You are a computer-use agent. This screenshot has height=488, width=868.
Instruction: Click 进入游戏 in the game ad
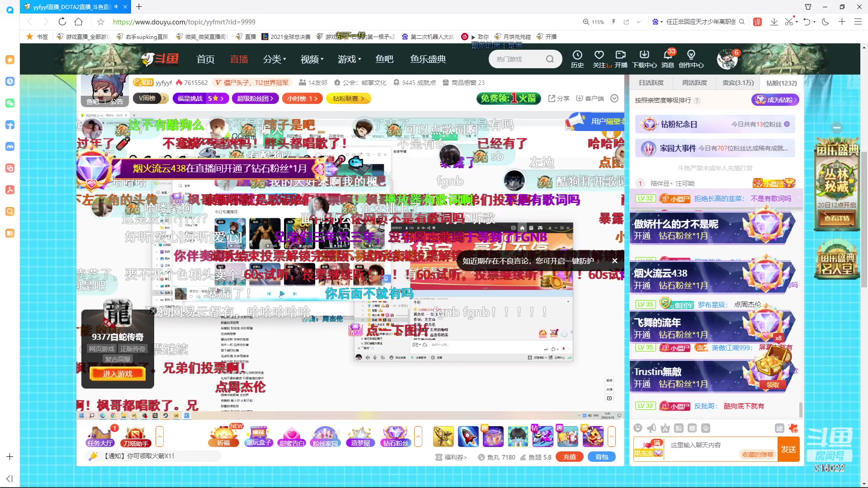118,374
